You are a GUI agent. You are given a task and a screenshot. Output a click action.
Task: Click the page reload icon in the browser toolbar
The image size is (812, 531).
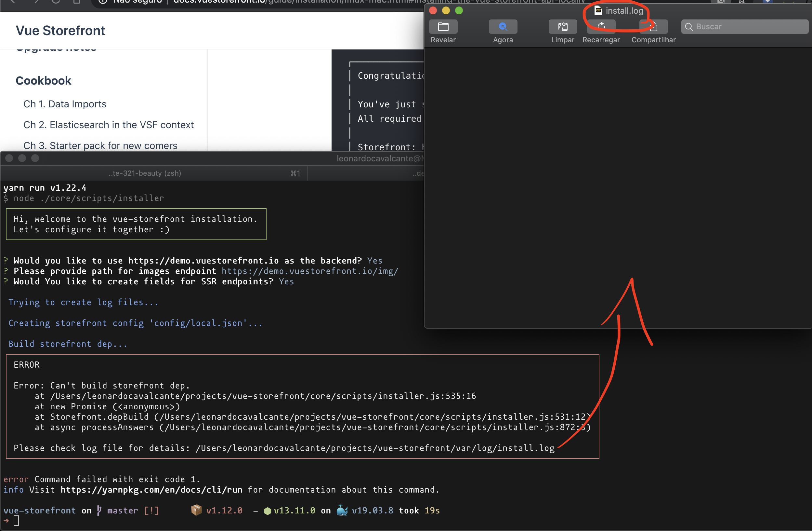[x=56, y=2]
